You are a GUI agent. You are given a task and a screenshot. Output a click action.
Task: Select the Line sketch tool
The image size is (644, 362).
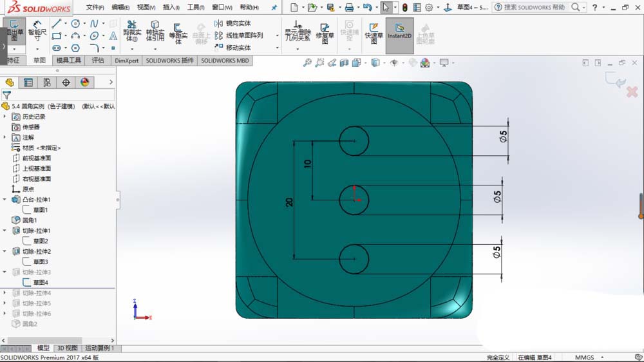click(57, 23)
